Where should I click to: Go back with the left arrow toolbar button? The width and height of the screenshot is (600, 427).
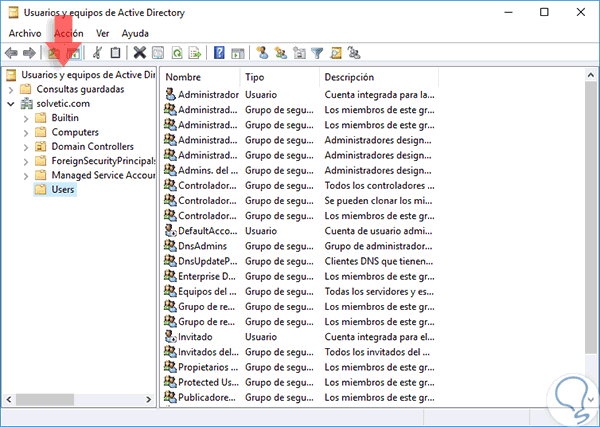click(11, 53)
